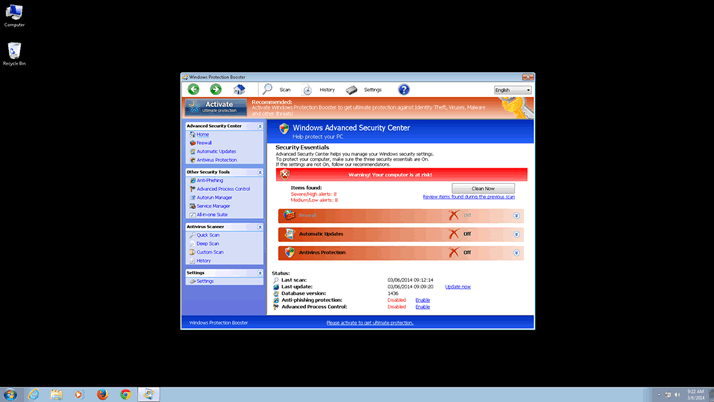Select Autorun Manager in the sidebar
This screenshot has width=714, height=402.
pyautogui.click(x=214, y=198)
